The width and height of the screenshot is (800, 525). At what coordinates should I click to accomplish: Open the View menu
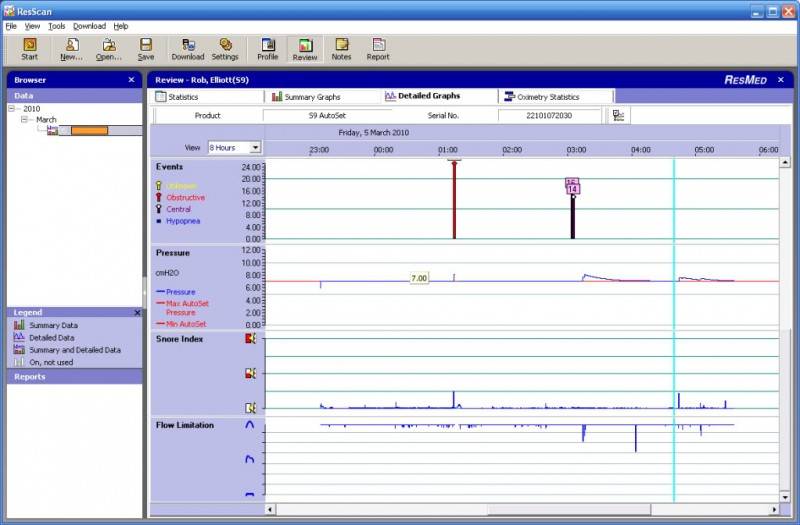pos(32,26)
